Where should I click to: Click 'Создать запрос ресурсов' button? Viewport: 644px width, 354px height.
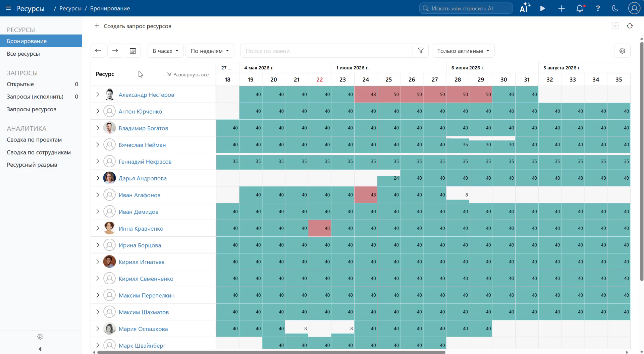(x=133, y=26)
